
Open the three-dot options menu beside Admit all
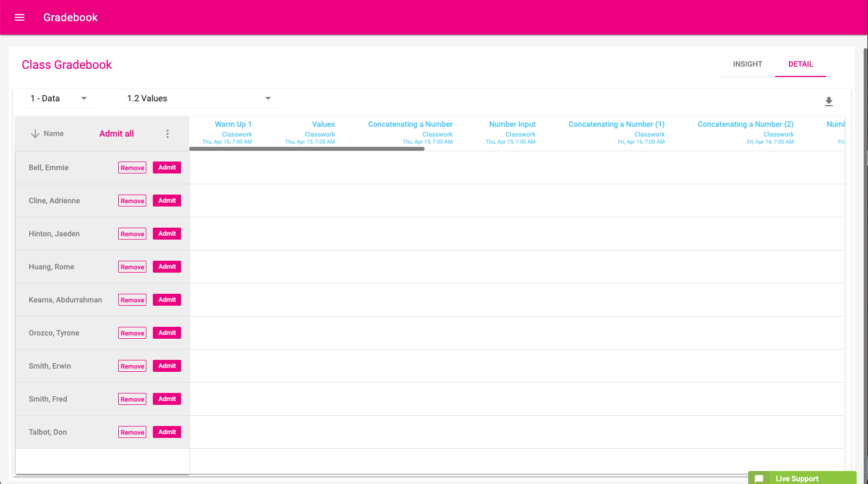click(168, 134)
